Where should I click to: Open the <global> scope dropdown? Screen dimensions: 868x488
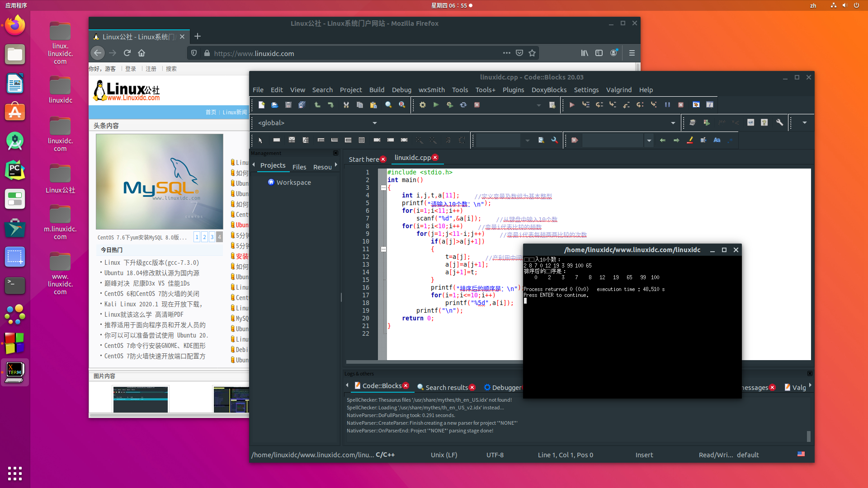tap(374, 122)
